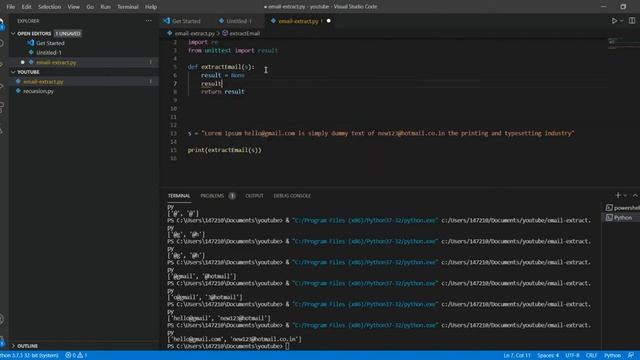Open email-extract.py under YOUTUBE folder
Screen dimensions: 640x360
pyautogui.click(x=43, y=82)
